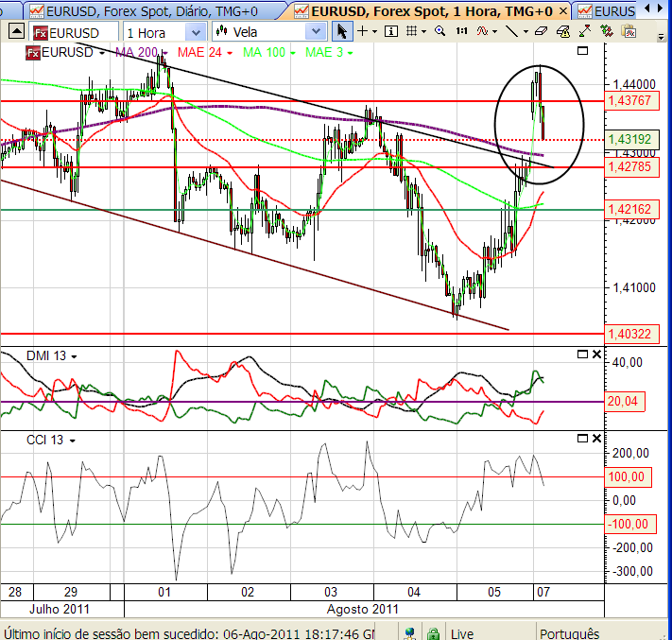Click the 1,40322 price level label
This screenshot has height=640, width=672.
[631, 334]
